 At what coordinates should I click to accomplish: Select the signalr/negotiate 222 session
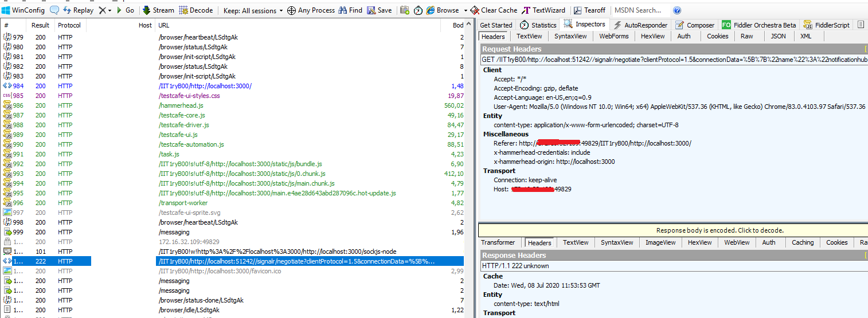(233, 261)
